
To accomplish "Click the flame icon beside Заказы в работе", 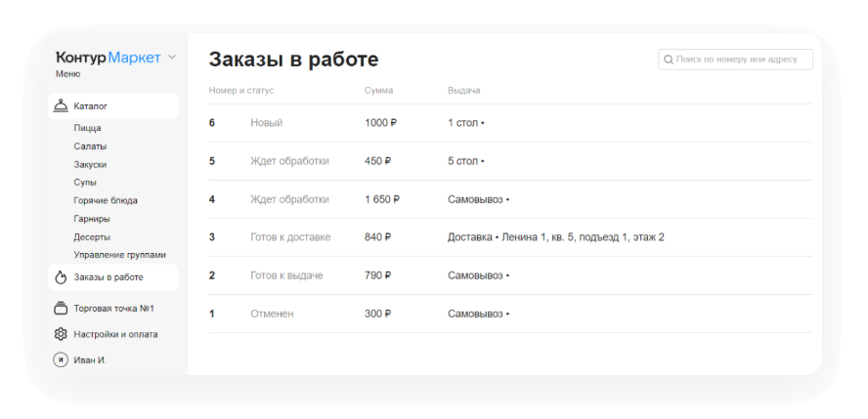I will point(61,277).
